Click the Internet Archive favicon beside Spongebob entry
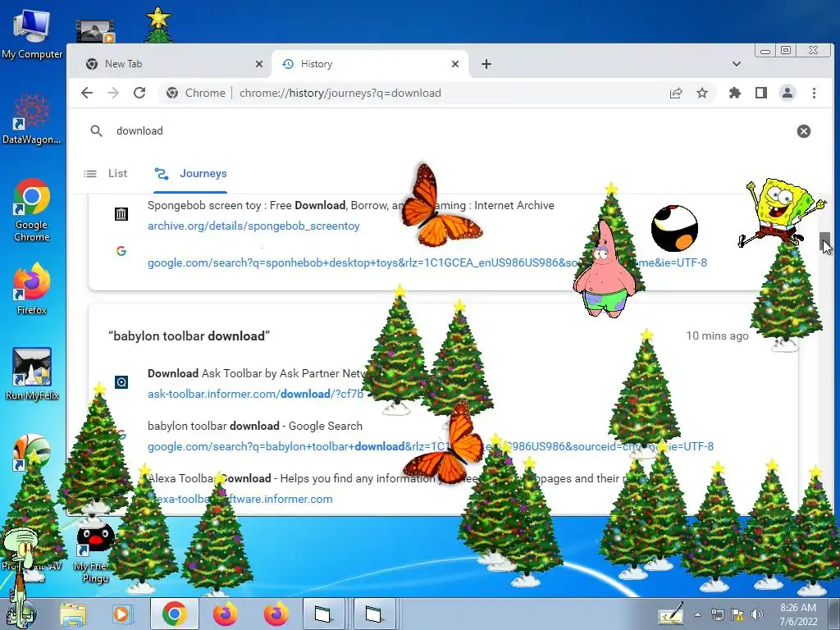840x630 pixels. 121,214
